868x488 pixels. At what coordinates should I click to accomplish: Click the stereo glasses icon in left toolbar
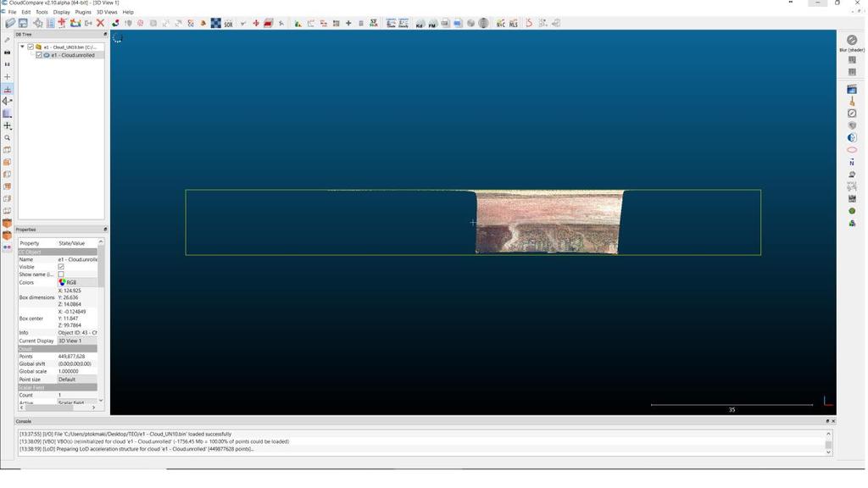click(7, 247)
